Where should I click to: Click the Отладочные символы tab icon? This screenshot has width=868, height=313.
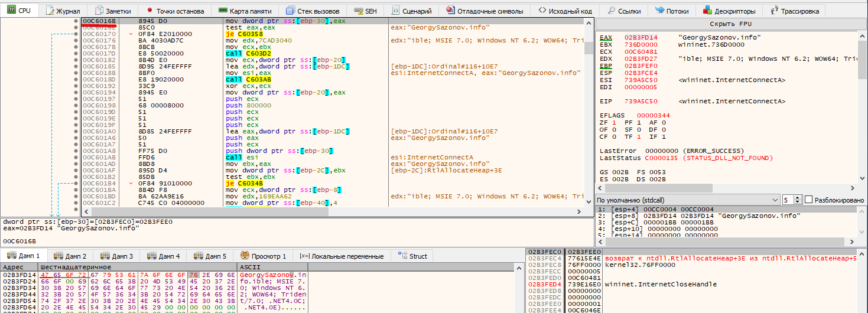click(451, 11)
